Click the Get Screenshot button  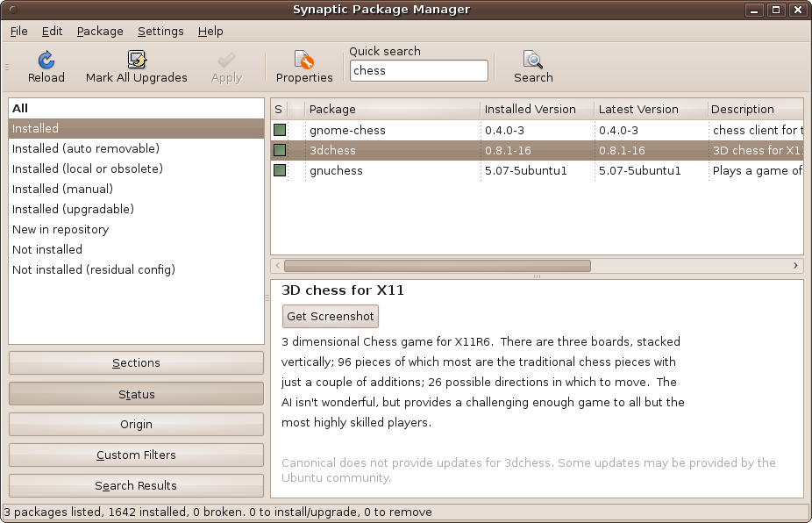tap(328, 316)
